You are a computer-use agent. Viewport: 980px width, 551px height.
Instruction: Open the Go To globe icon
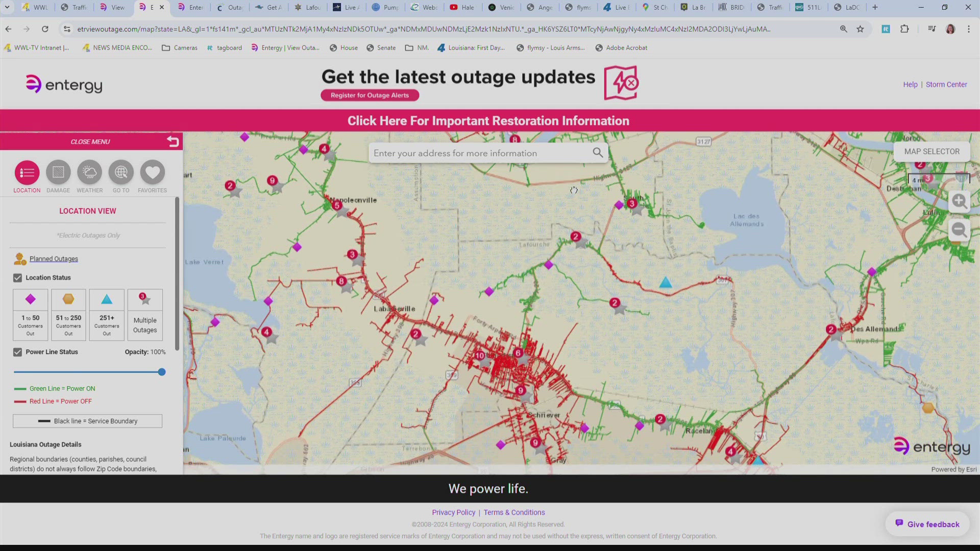click(x=121, y=173)
